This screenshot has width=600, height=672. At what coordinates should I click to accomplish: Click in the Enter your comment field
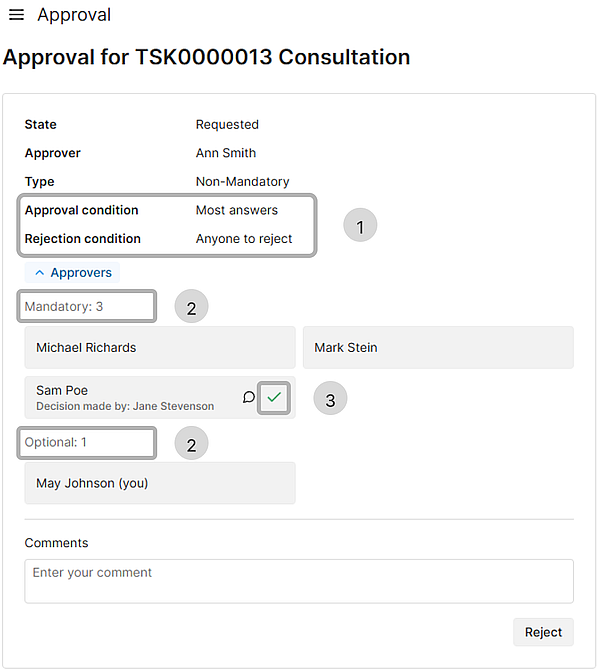[299, 581]
